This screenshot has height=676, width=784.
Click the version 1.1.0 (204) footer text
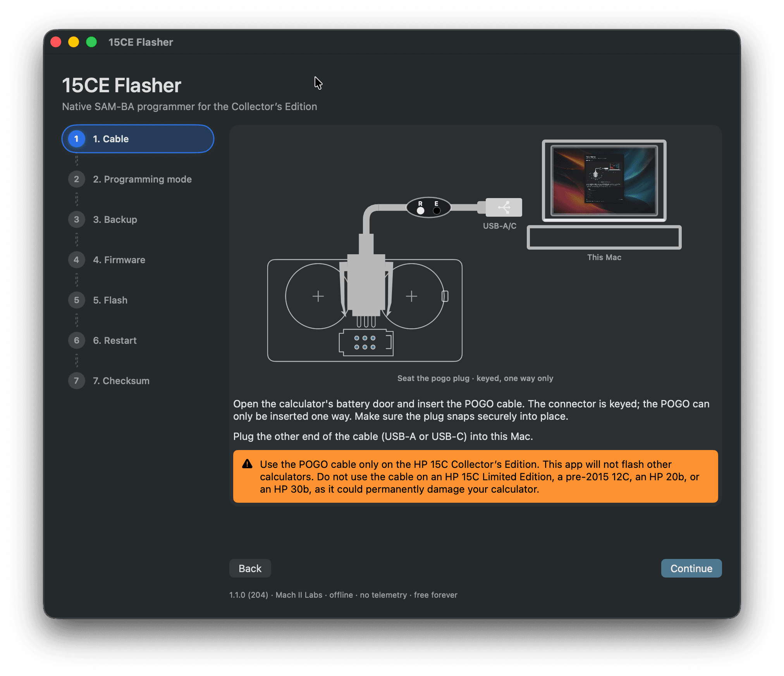click(x=249, y=595)
